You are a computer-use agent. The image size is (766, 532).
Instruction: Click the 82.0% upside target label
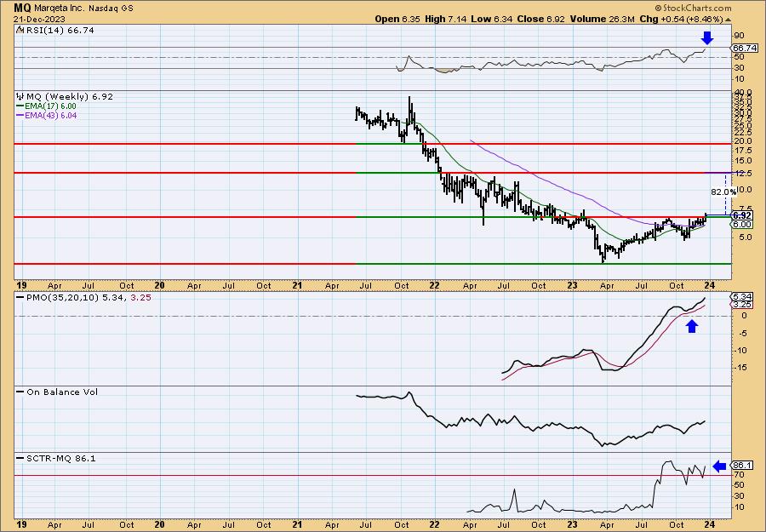click(x=723, y=192)
